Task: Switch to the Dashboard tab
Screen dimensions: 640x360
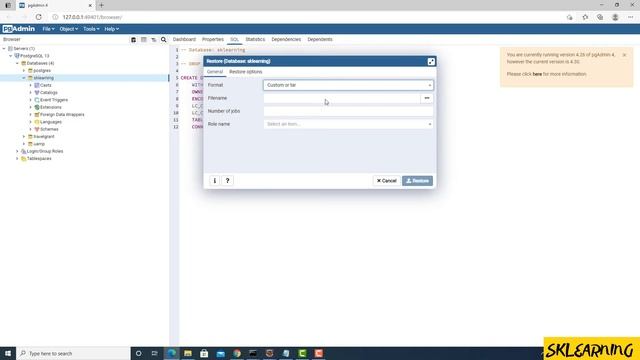Action: coord(184,40)
